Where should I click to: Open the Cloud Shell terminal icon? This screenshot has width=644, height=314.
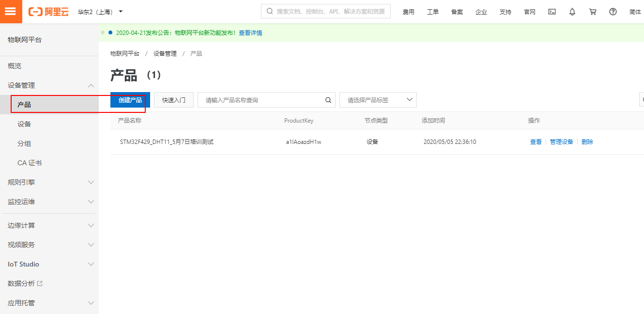552,12
